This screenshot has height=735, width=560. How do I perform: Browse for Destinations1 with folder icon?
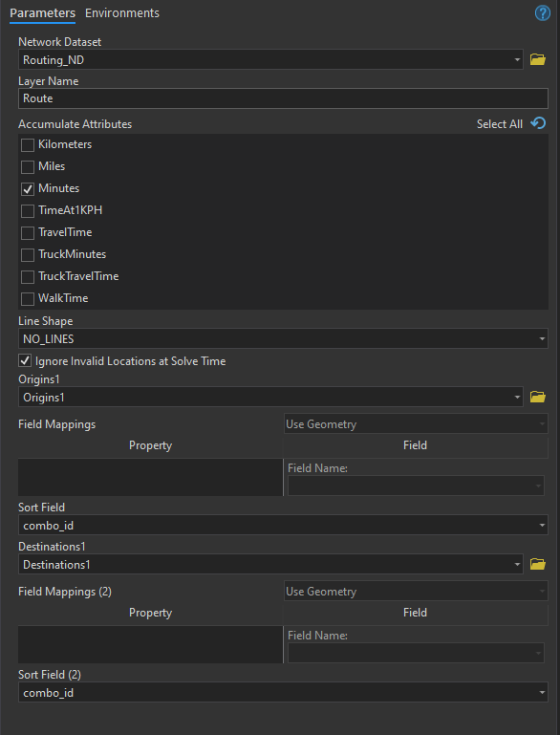click(537, 564)
